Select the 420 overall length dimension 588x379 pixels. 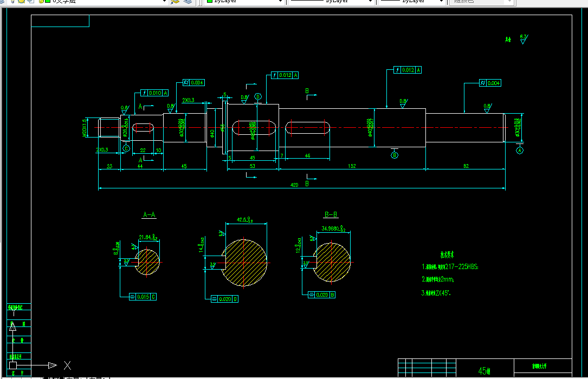point(294,185)
